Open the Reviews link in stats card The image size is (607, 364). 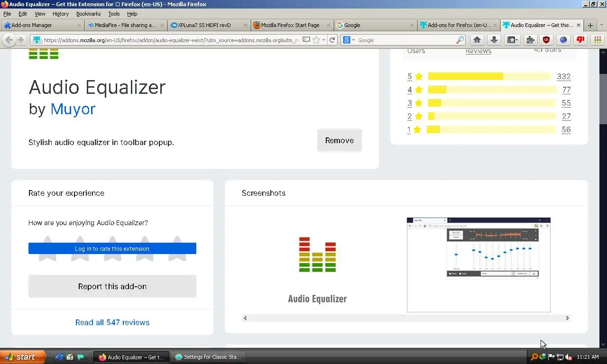coord(478,51)
